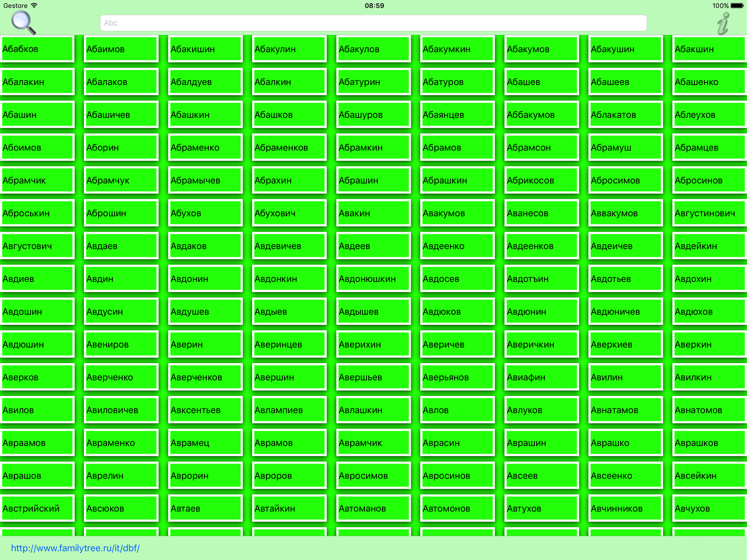Select the surname Абабков
Viewport: 747px width, 560px height.
[x=37, y=49]
